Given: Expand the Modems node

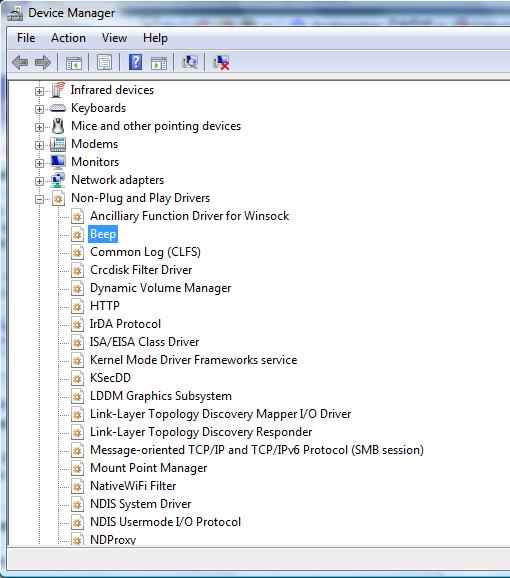Looking at the screenshot, I should click(x=39, y=145).
